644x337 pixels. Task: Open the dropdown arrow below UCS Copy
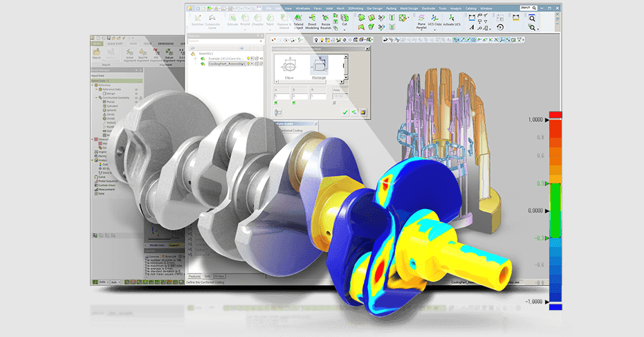click(434, 30)
